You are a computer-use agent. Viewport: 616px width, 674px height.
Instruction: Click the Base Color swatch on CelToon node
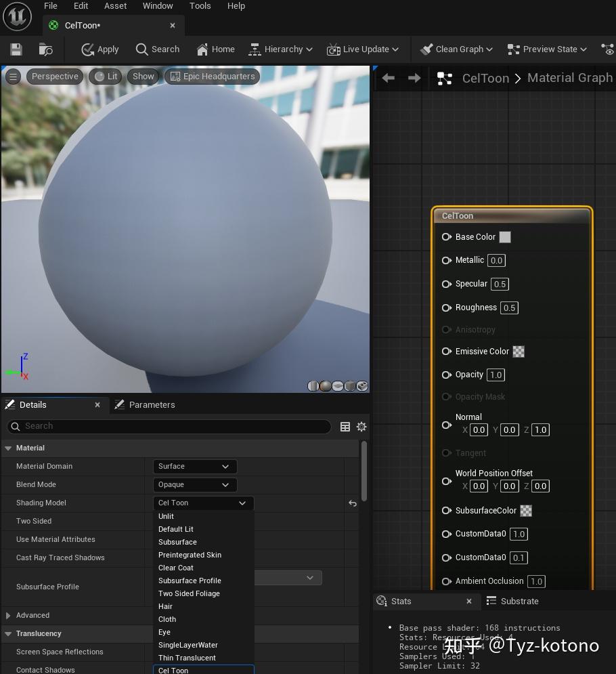coord(504,237)
